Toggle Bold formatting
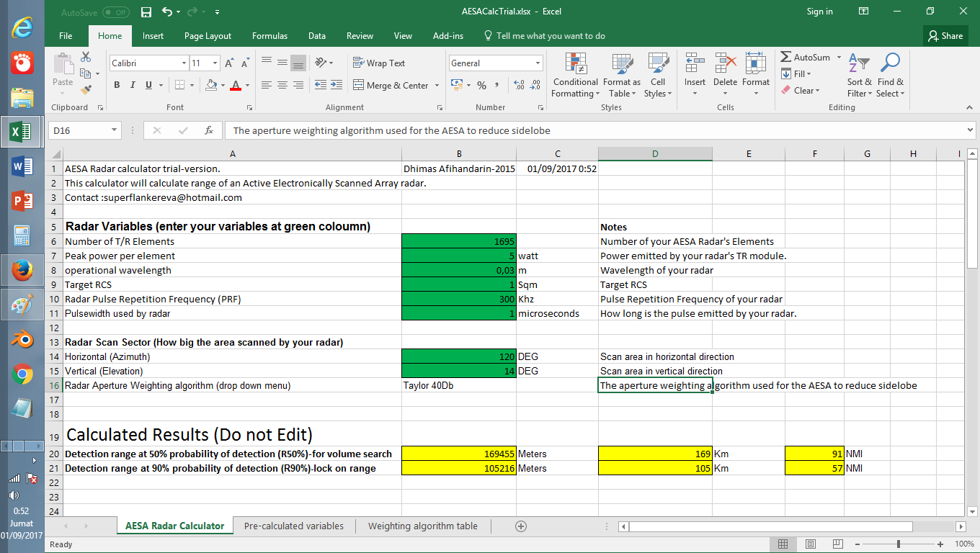Viewport: 980px width, 553px height. pos(117,85)
